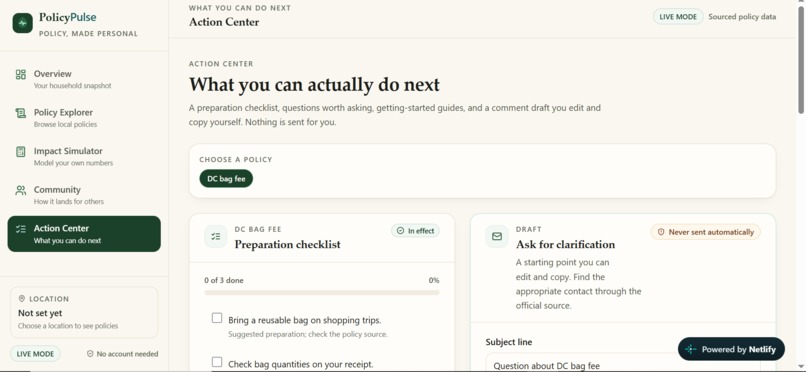Viewport: 806px width, 372px height.
Task: Click the Overview grid icon
Action: point(21,75)
